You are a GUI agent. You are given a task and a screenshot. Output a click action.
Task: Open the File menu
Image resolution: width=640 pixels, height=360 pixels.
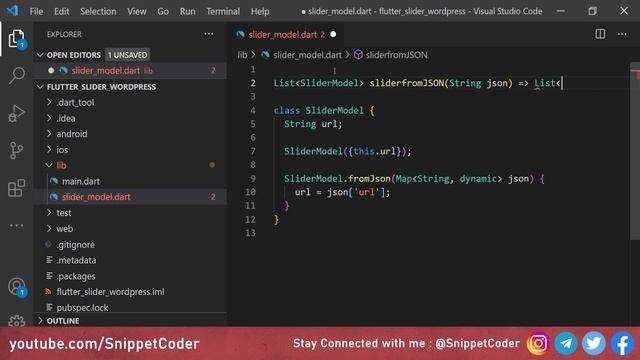(x=36, y=11)
